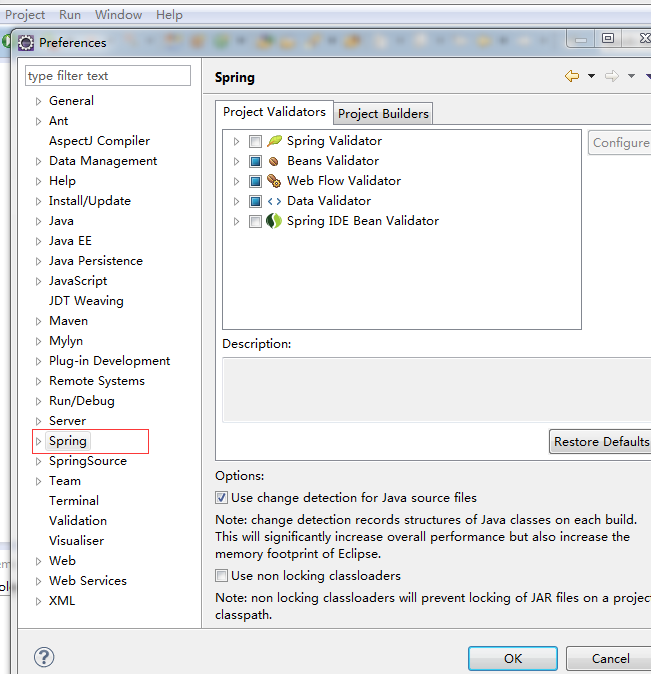The image size is (651, 674).
Task: Click the Cancel button
Action: [610, 659]
